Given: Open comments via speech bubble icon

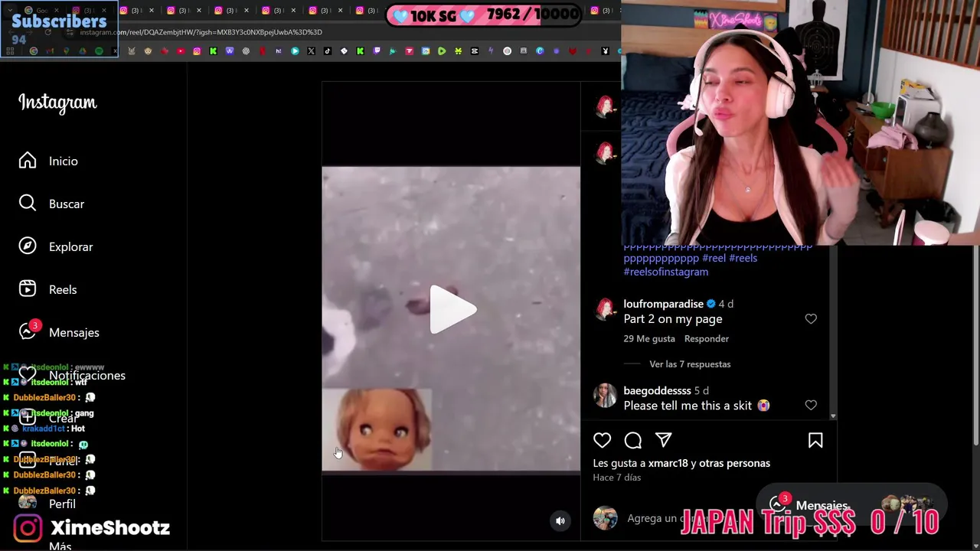Looking at the screenshot, I should point(633,440).
